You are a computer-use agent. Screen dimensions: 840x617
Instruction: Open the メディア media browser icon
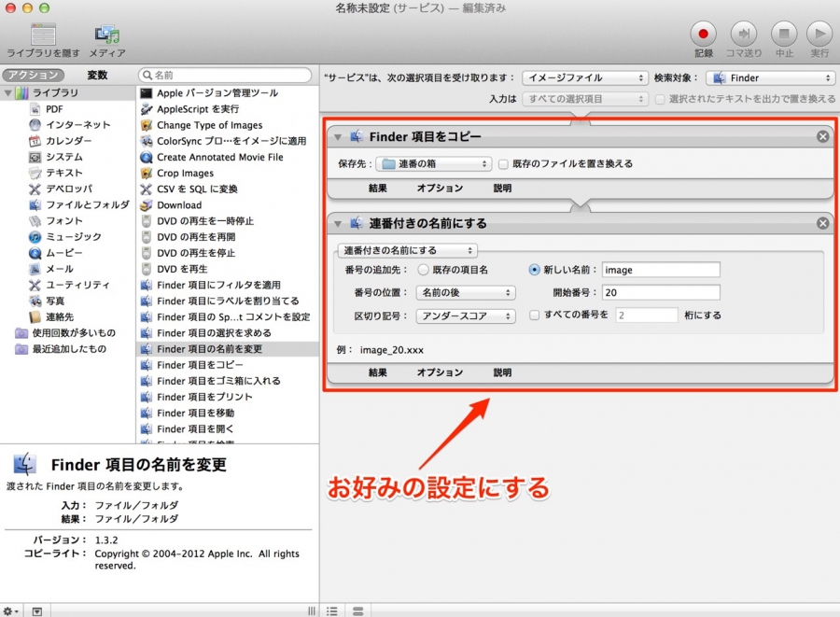tap(107, 35)
